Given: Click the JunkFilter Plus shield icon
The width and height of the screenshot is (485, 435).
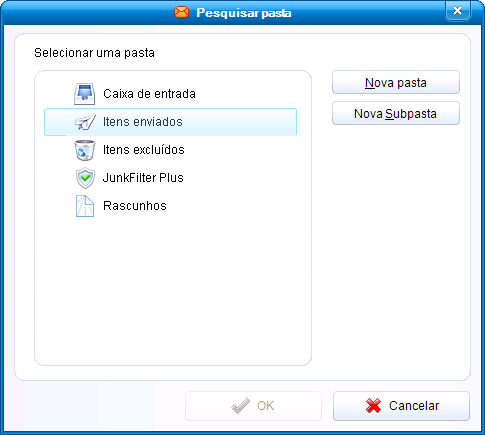Looking at the screenshot, I should [x=85, y=178].
